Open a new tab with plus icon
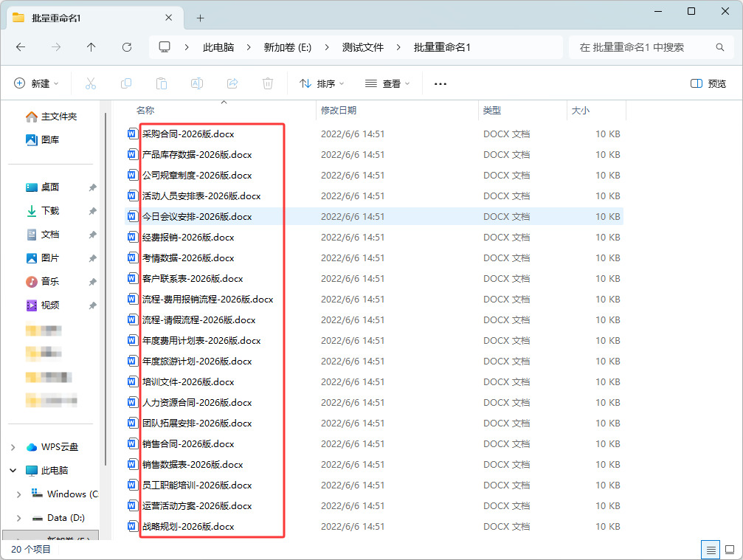Screen dimensions: 743x560 201,18
